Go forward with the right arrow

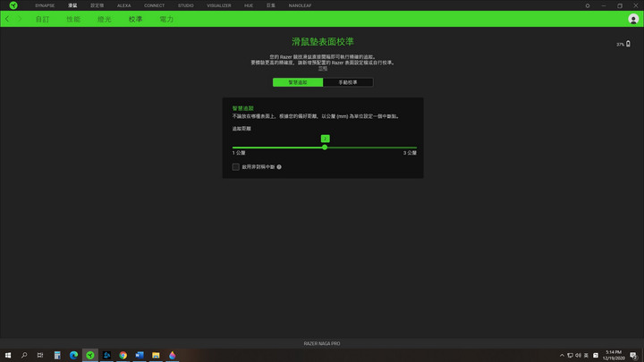pyautogui.click(x=20, y=19)
